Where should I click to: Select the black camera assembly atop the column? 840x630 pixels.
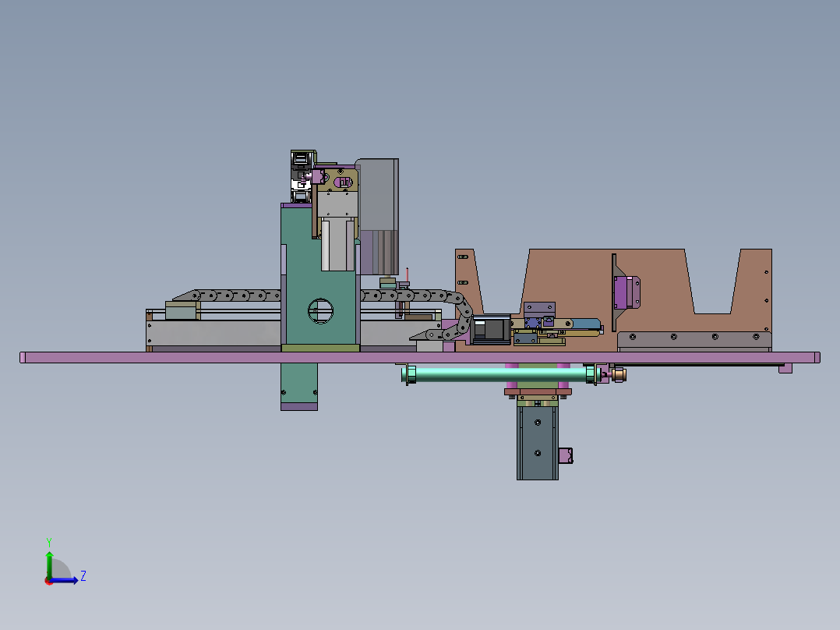tap(302, 176)
